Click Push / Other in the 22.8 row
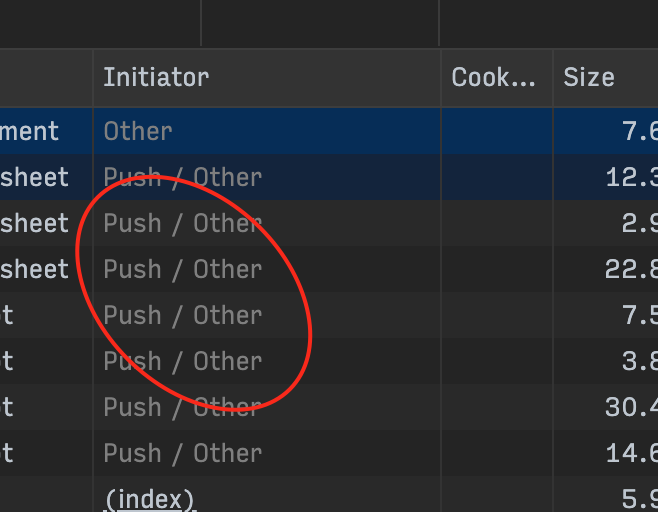 click(x=183, y=269)
